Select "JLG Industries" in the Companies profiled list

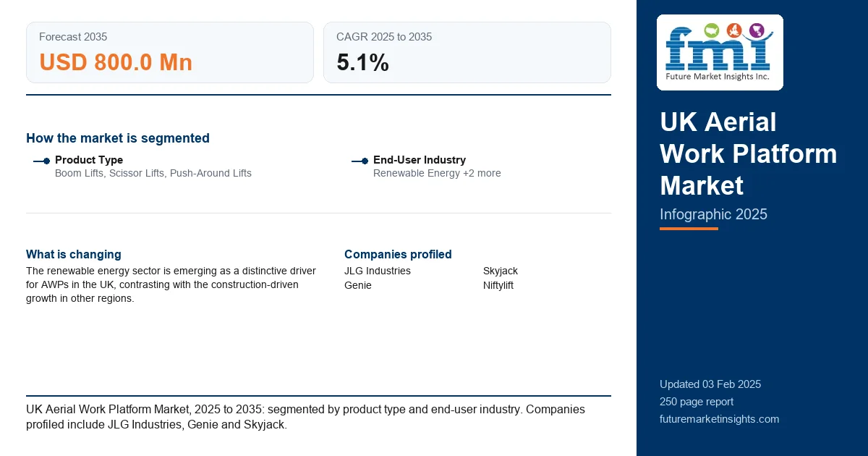click(378, 271)
